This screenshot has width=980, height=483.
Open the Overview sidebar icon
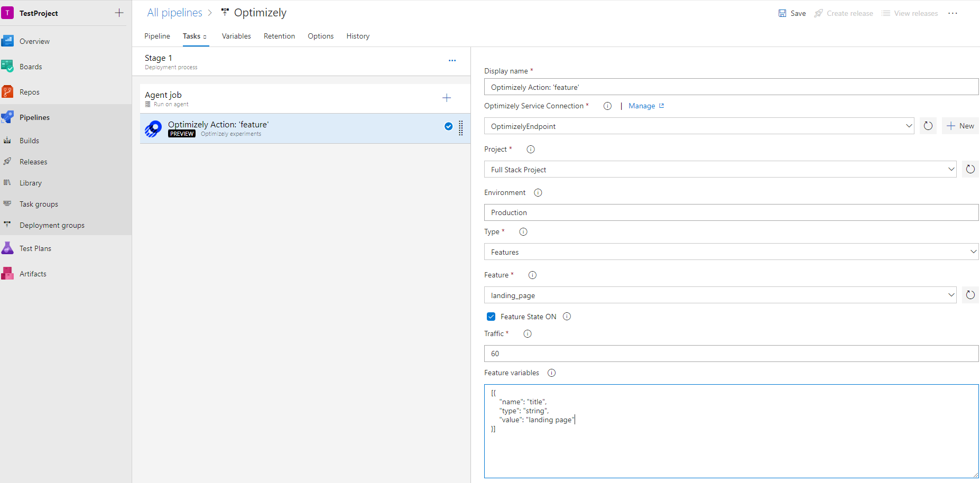pyautogui.click(x=7, y=41)
